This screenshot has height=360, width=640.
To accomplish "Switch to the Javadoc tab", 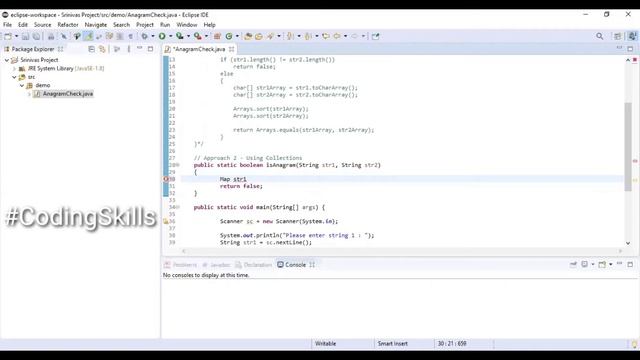I will click(216, 265).
